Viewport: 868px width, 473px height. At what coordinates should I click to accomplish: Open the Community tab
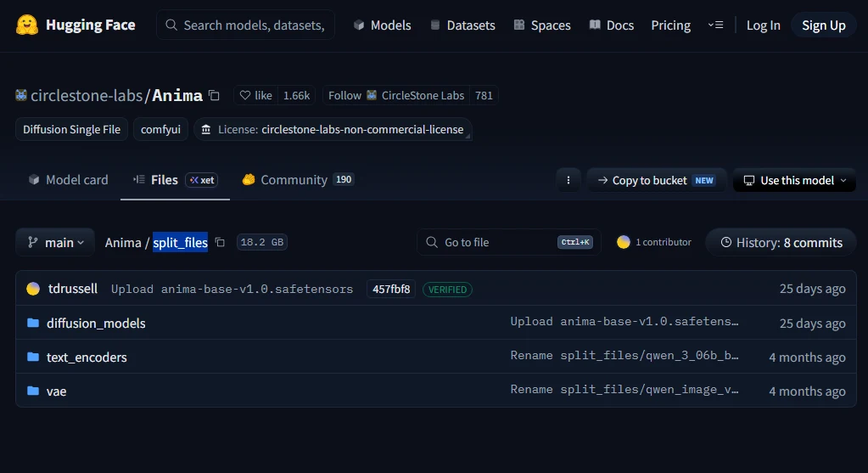[x=298, y=180]
